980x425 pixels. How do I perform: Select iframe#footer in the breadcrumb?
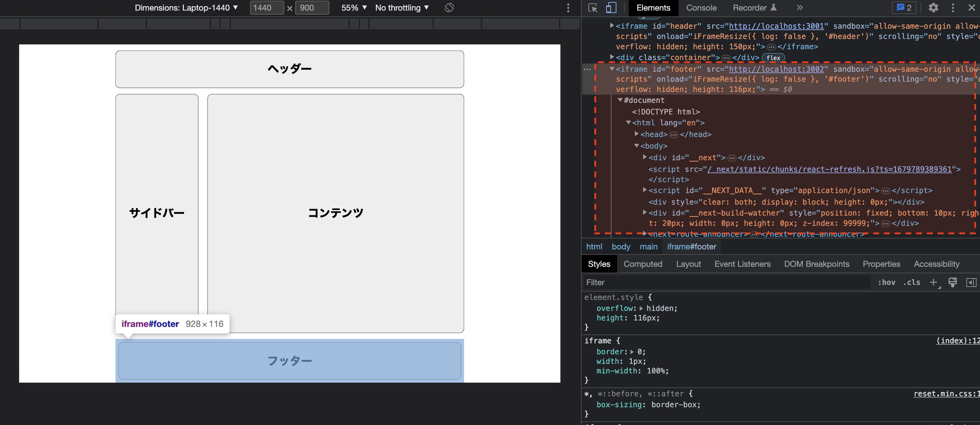click(x=691, y=247)
